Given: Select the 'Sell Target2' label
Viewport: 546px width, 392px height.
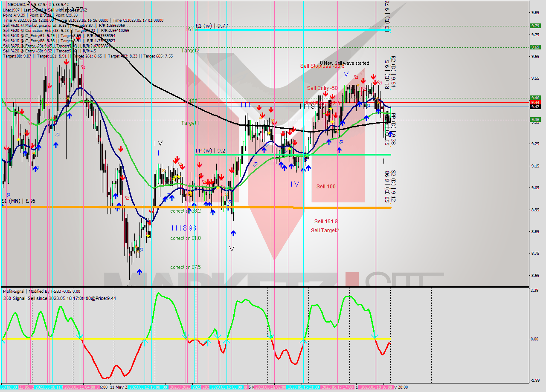Looking at the screenshot, I should (x=325, y=230).
